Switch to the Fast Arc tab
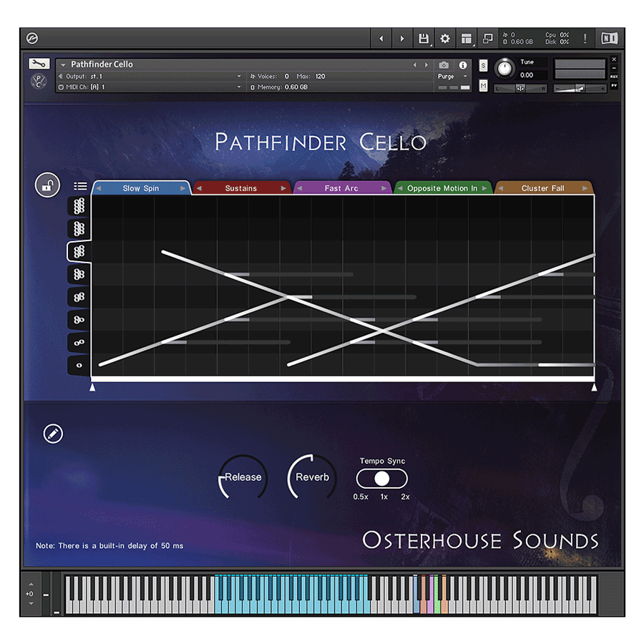 pyautogui.click(x=341, y=188)
